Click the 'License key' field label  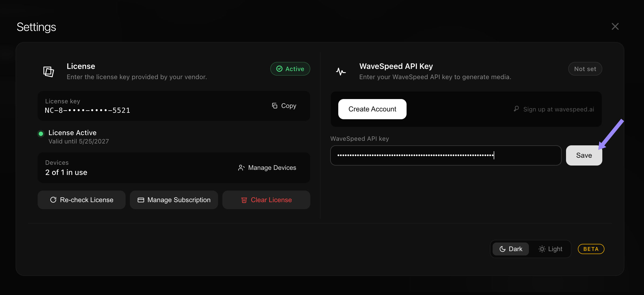[x=62, y=101]
